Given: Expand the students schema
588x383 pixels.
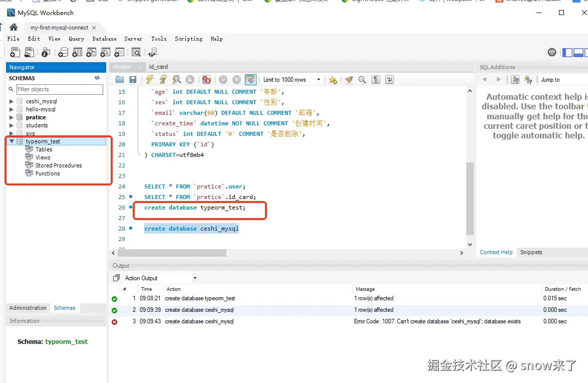Looking at the screenshot, I should coord(11,125).
